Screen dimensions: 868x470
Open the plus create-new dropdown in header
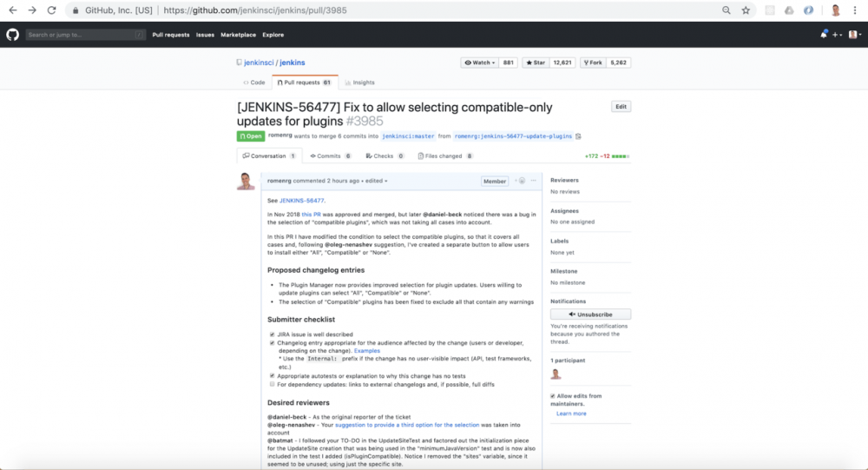pos(838,35)
